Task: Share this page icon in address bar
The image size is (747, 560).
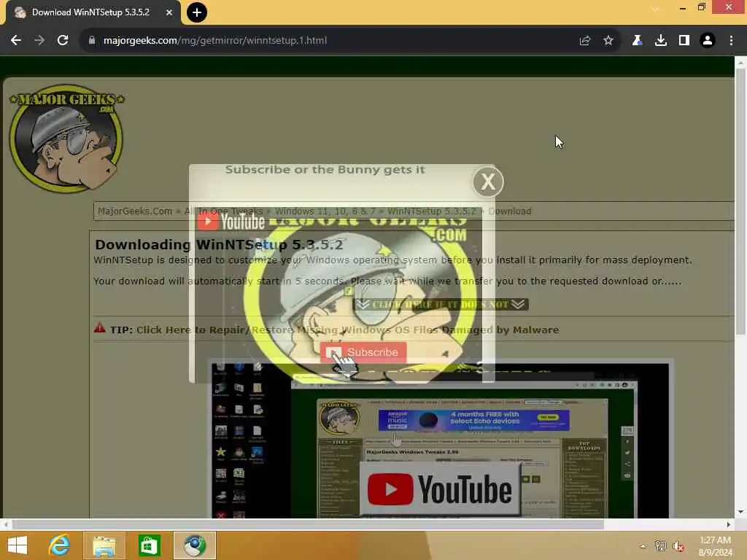Action: tap(585, 41)
